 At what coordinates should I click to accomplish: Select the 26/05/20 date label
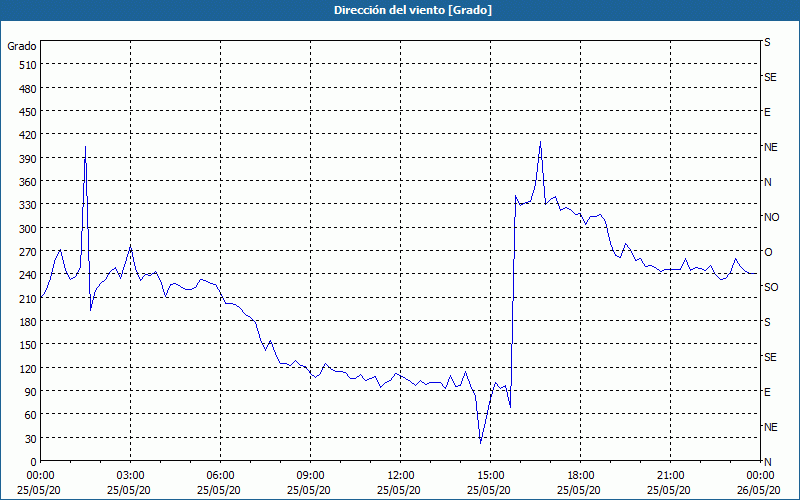759,490
